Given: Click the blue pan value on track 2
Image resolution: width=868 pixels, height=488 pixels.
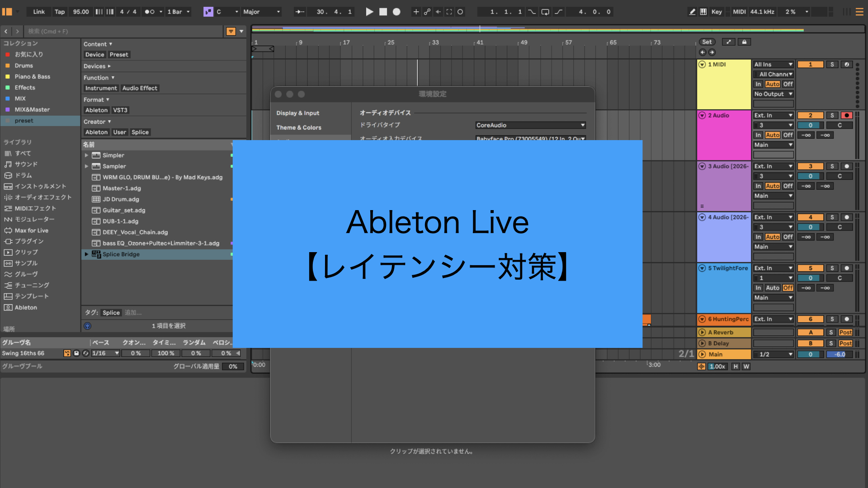Looking at the screenshot, I should click(810, 125).
